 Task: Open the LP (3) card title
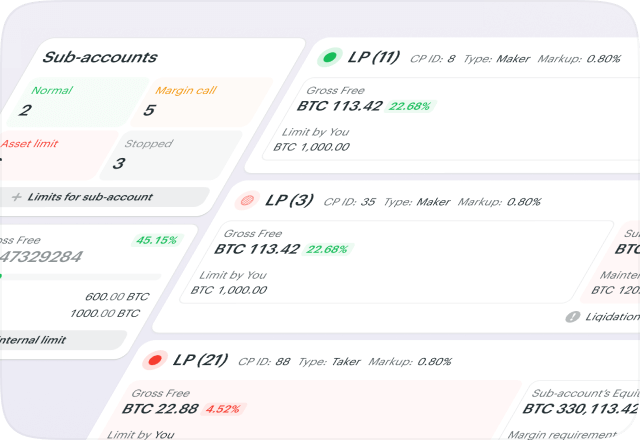click(290, 201)
